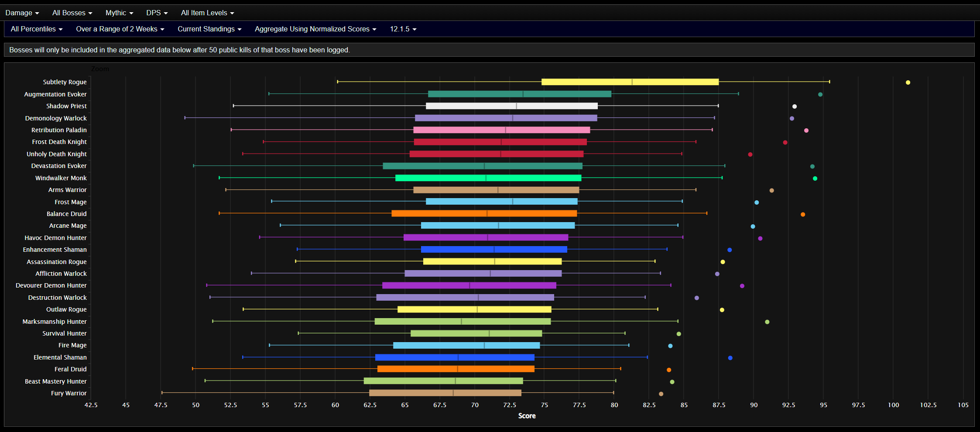The height and width of the screenshot is (432, 980).
Task: Click the Destruction Warlock label
Action: [x=58, y=298]
